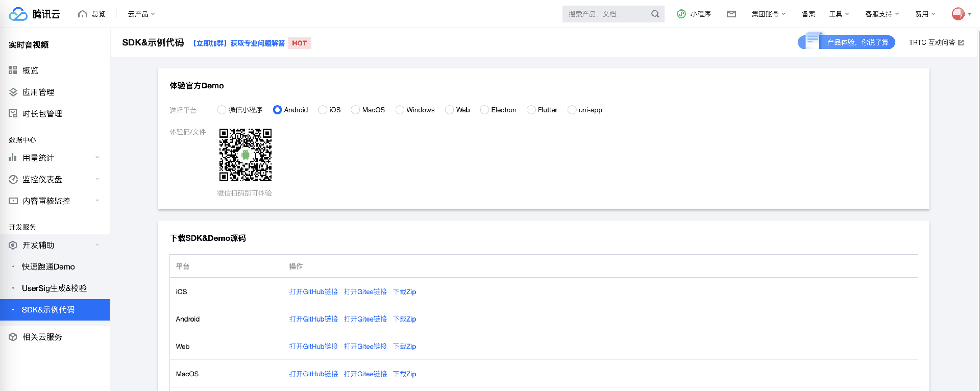Screen dimensions: 980x391
Task: Go to UserSig生成&校验 page
Action: (x=54, y=288)
